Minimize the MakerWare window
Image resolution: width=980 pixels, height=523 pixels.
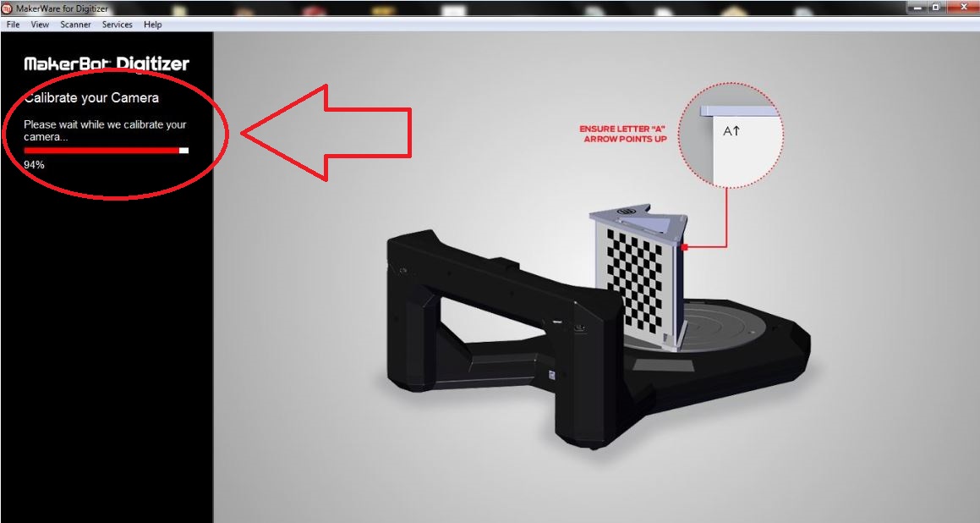917,8
